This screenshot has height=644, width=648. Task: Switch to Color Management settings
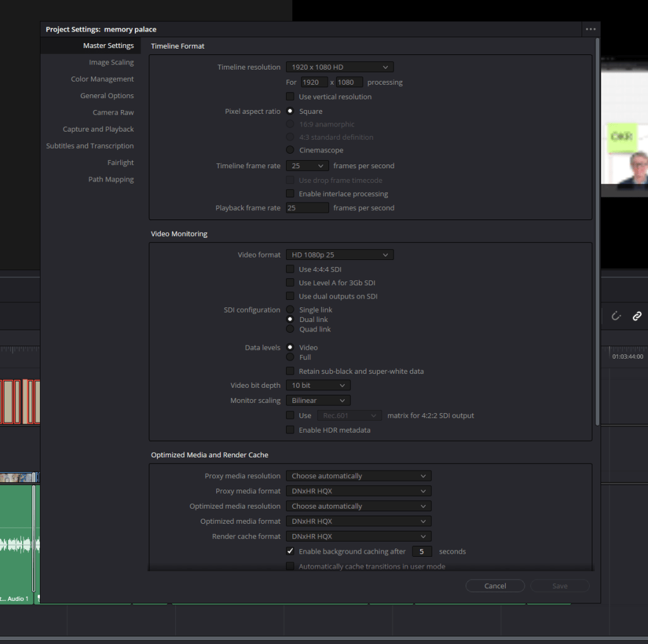[x=102, y=79]
